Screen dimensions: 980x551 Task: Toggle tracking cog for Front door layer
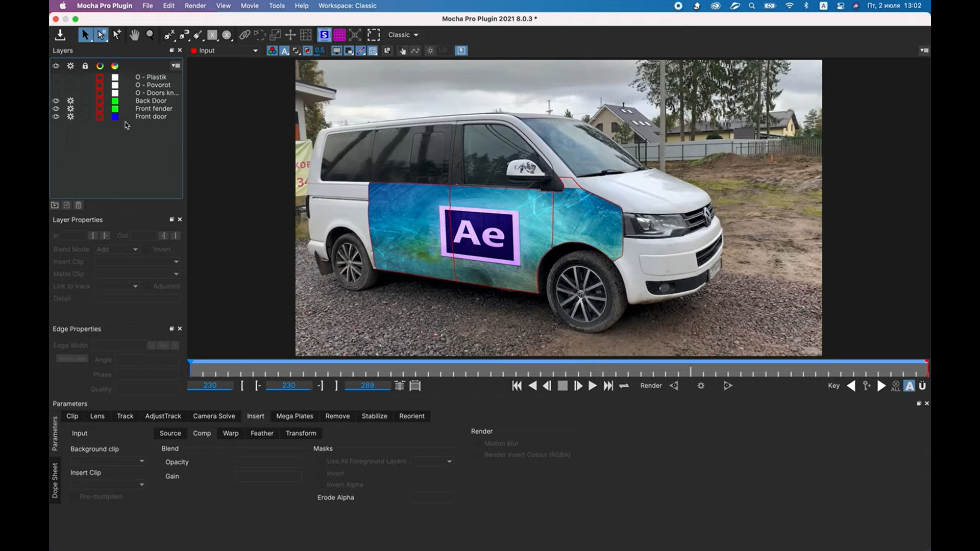coord(70,116)
